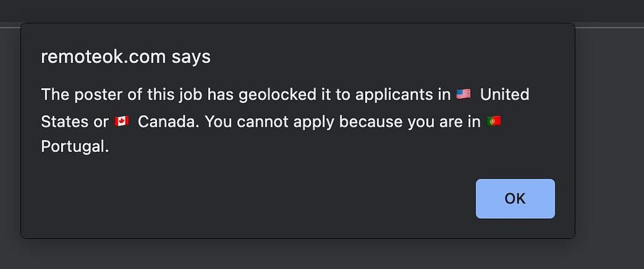Click the word 'States' in the message
Image resolution: width=644 pixels, height=269 pixels.
pos(62,121)
